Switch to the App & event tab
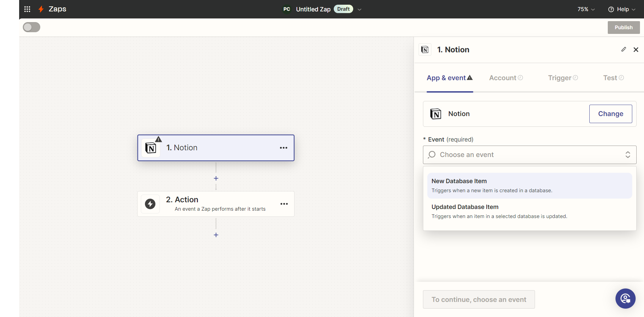This screenshot has height=317, width=644. point(450,78)
